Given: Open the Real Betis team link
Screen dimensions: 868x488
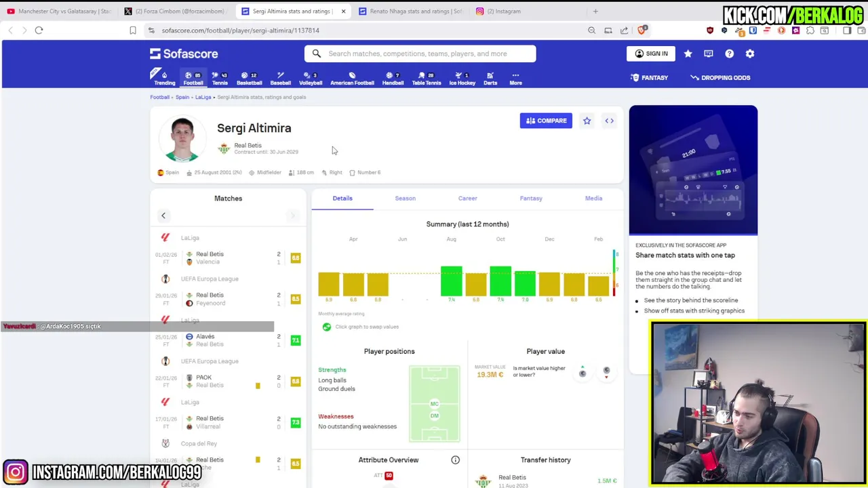Looking at the screenshot, I should [x=248, y=145].
